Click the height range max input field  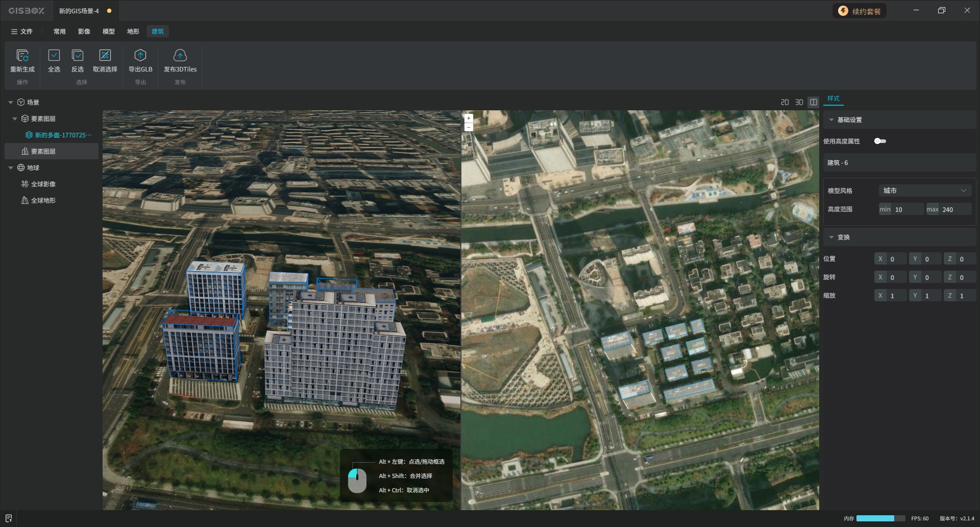pyautogui.click(x=954, y=209)
